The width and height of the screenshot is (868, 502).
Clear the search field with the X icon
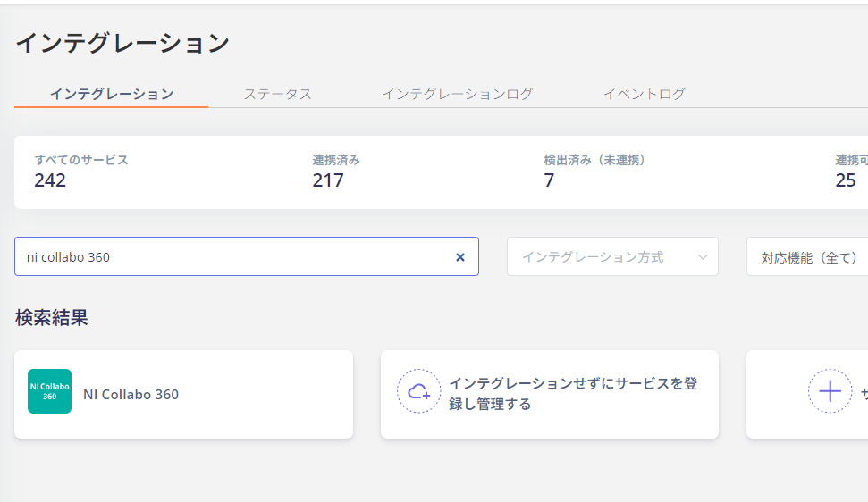pos(460,257)
